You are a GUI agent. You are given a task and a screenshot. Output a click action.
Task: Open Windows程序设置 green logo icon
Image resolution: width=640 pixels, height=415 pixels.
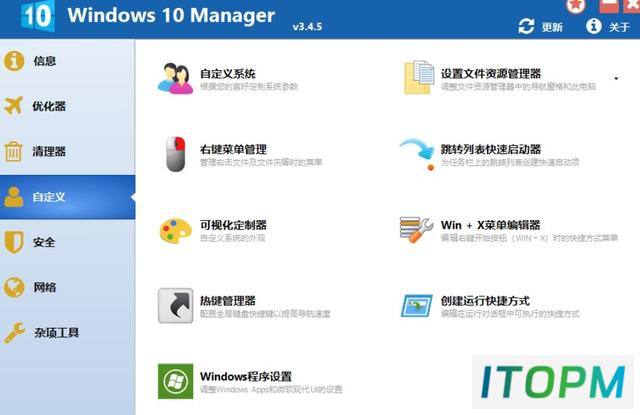(x=176, y=381)
